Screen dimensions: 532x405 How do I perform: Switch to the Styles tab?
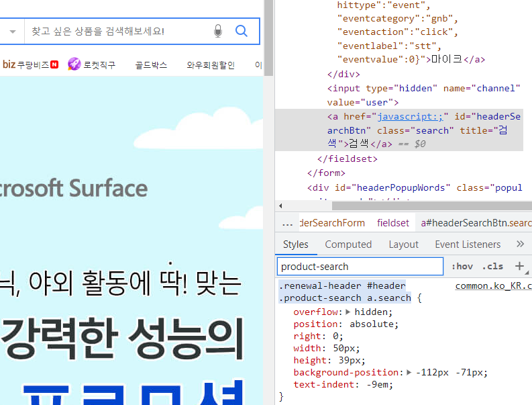click(295, 244)
